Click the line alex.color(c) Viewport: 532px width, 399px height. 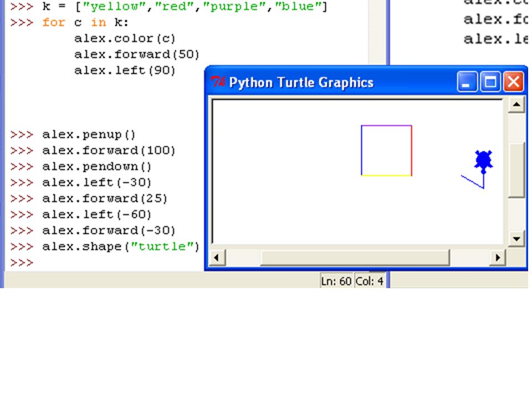(x=125, y=38)
